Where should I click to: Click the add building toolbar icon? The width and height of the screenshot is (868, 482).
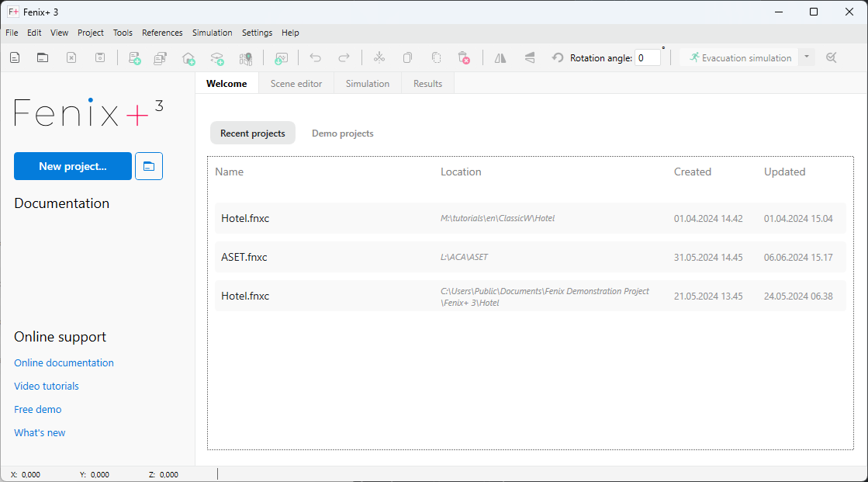click(188, 57)
